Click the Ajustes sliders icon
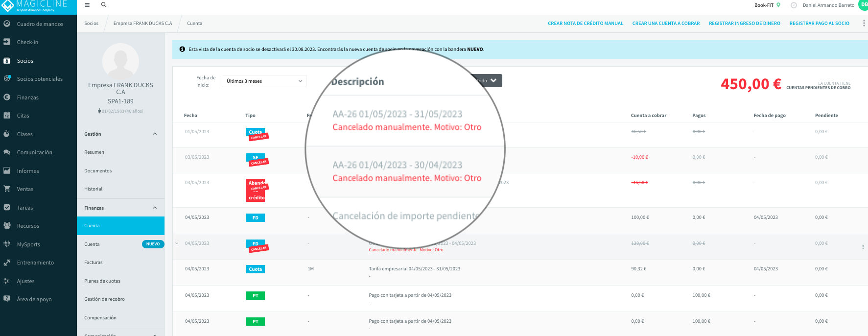The height and width of the screenshot is (336, 868). 7,281
